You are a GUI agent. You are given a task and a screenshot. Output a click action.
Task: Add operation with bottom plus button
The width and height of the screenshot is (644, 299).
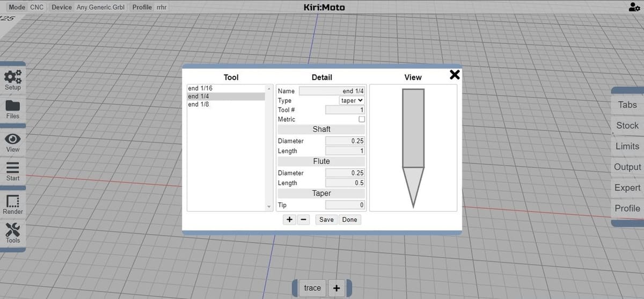click(x=336, y=288)
